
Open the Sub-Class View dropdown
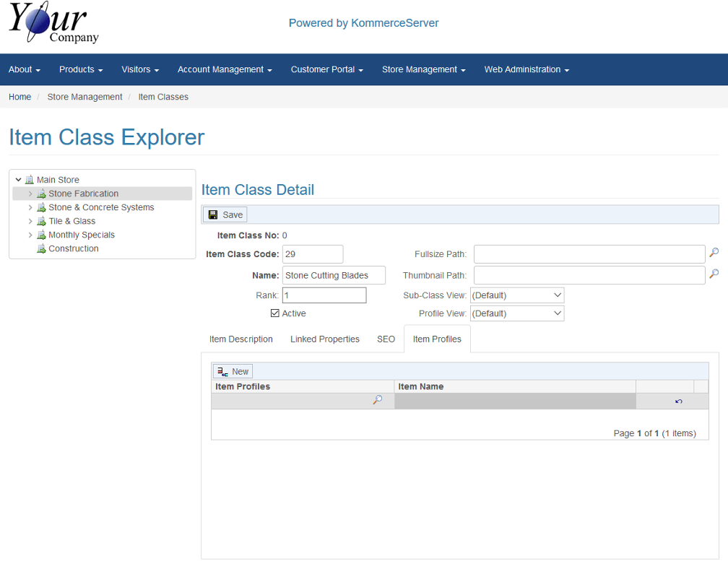tap(516, 295)
